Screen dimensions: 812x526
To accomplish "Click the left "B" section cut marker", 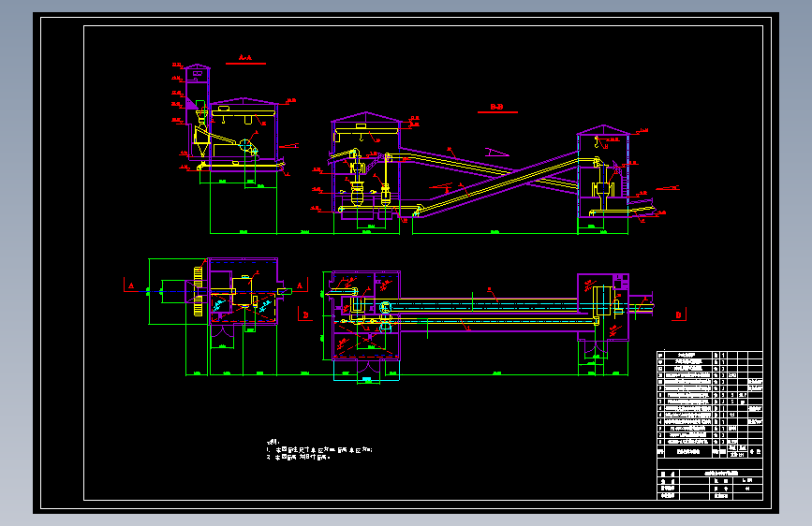I will click(305, 314).
